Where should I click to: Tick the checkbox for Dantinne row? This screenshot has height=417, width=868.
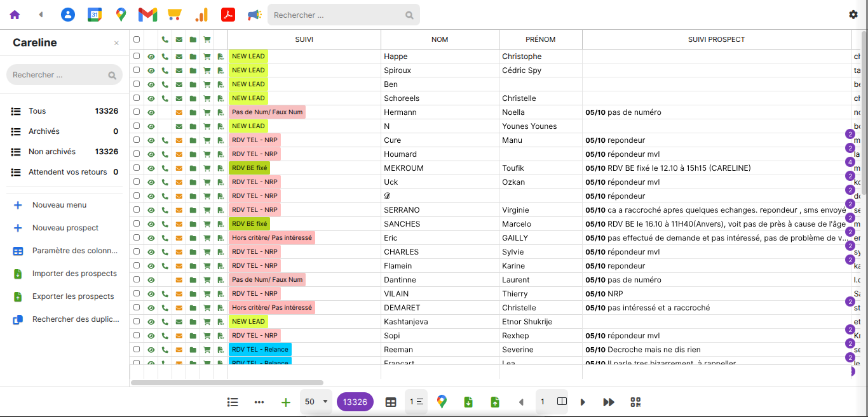[137, 280]
